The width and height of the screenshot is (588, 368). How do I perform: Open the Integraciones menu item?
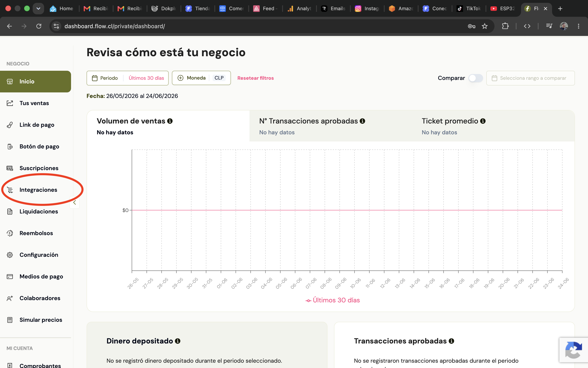pyautogui.click(x=36, y=190)
